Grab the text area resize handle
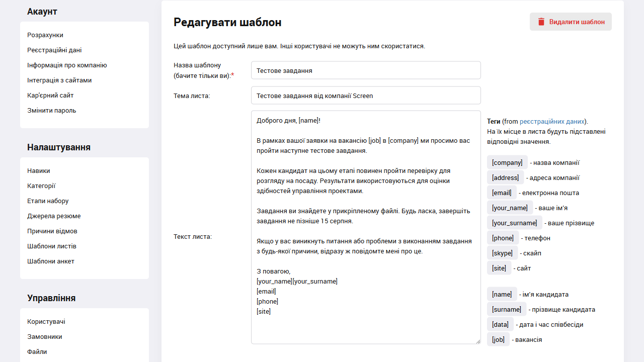644x362 pixels. (x=478, y=341)
